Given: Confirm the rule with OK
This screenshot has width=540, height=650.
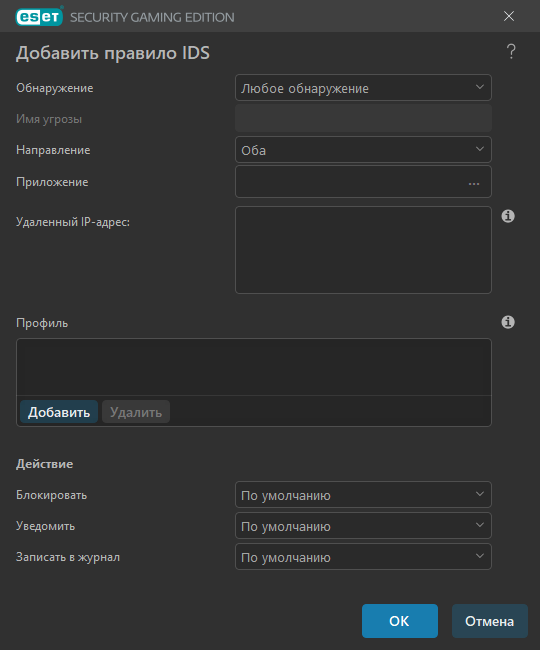Looking at the screenshot, I should pyautogui.click(x=400, y=621).
